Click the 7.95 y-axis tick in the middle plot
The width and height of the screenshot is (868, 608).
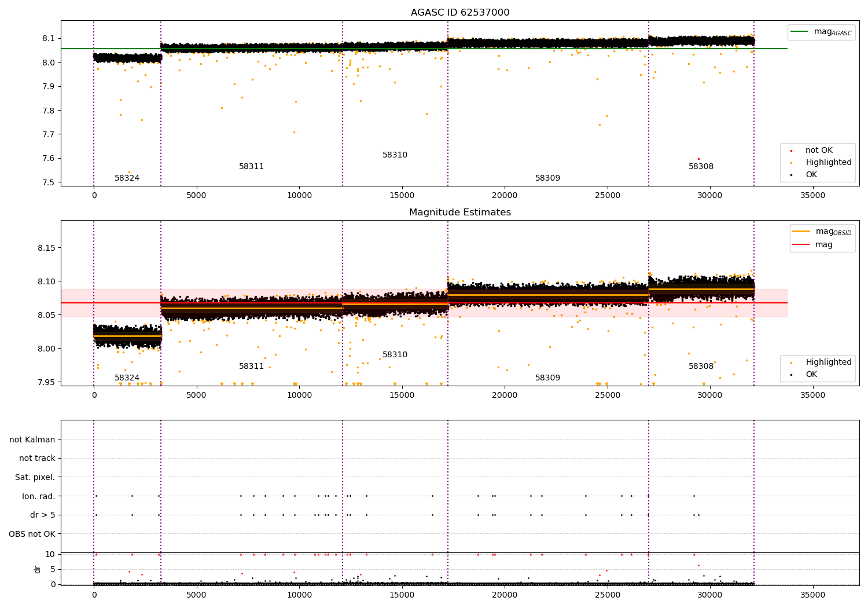(x=46, y=382)
